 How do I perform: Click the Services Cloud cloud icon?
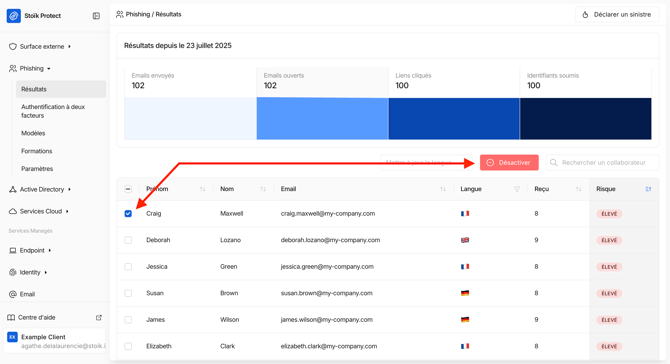click(13, 211)
